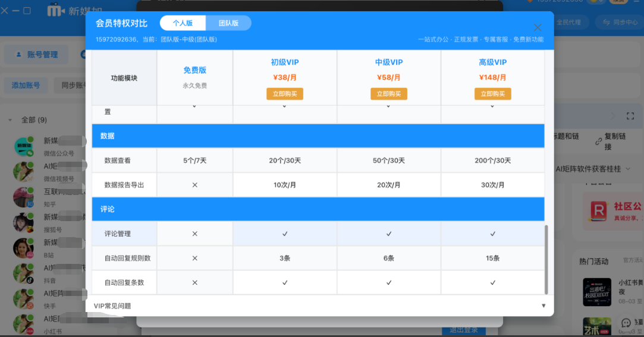Open the 小红书 dancer activity thumbnail
The image size is (644, 337).
(597, 292)
